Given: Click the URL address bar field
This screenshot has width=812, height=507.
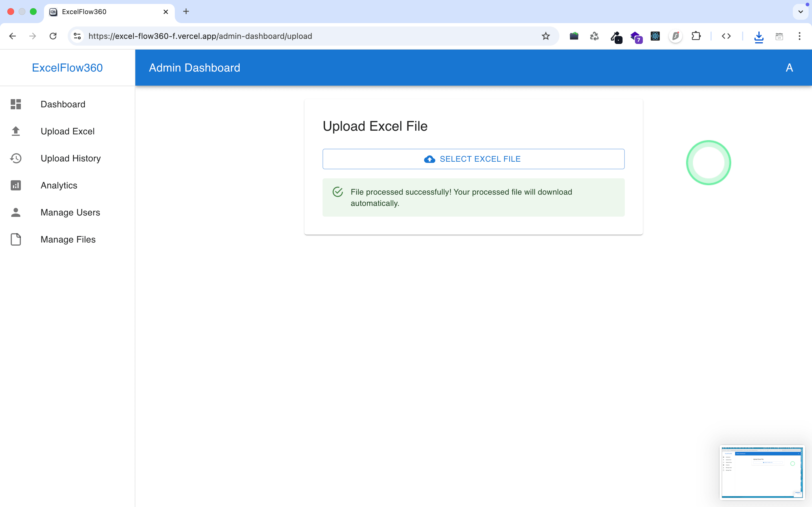Looking at the screenshot, I should click(302, 36).
